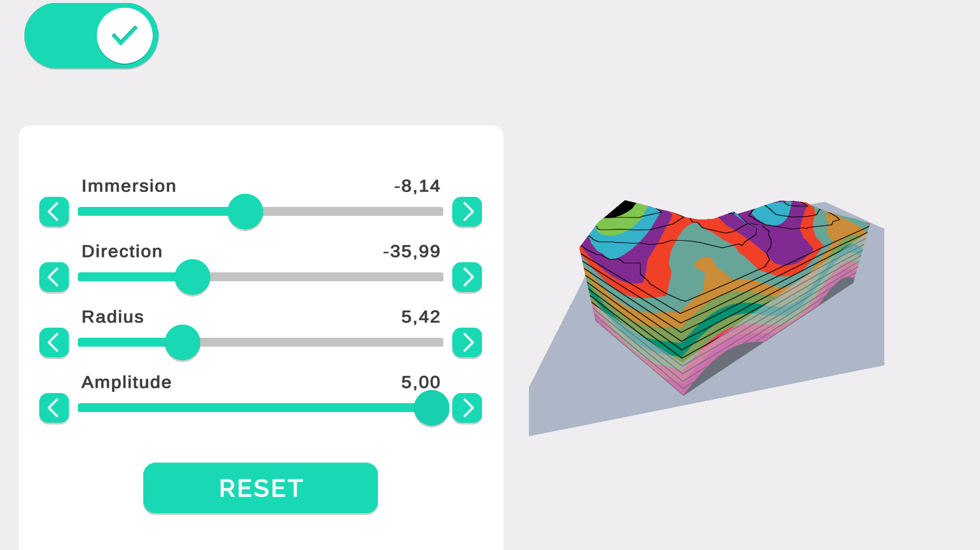Click the Direction slider handle
The height and width of the screenshot is (550, 980).
tap(193, 277)
